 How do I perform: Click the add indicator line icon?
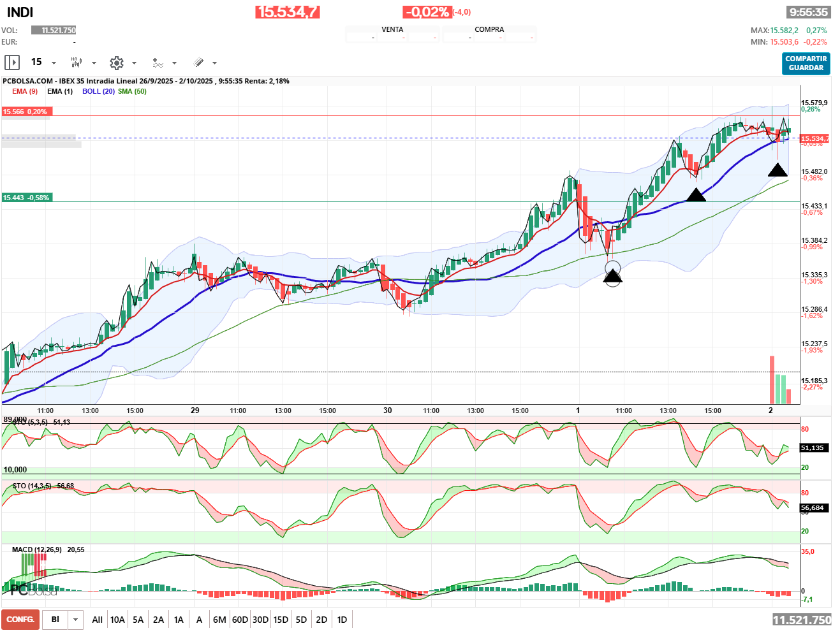tap(158, 62)
